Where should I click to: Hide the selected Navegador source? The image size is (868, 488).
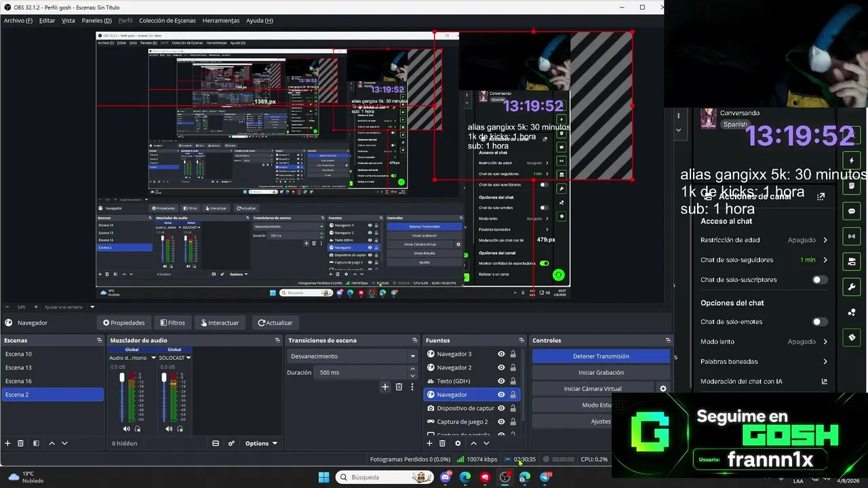click(501, 394)
